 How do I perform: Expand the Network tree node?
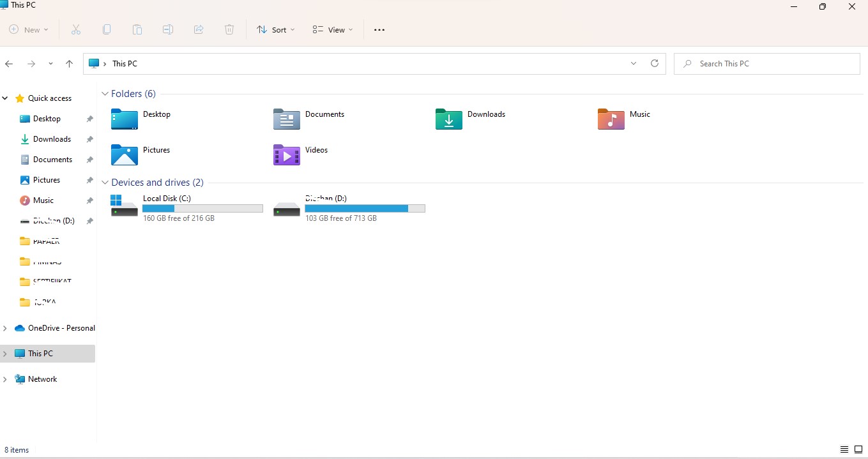click(x=5, y=379)
